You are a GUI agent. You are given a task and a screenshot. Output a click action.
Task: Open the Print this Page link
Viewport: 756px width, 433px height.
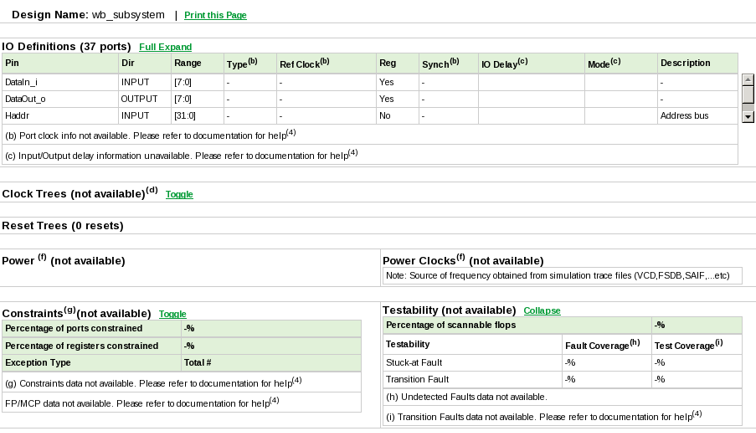(x=215, y=16)
